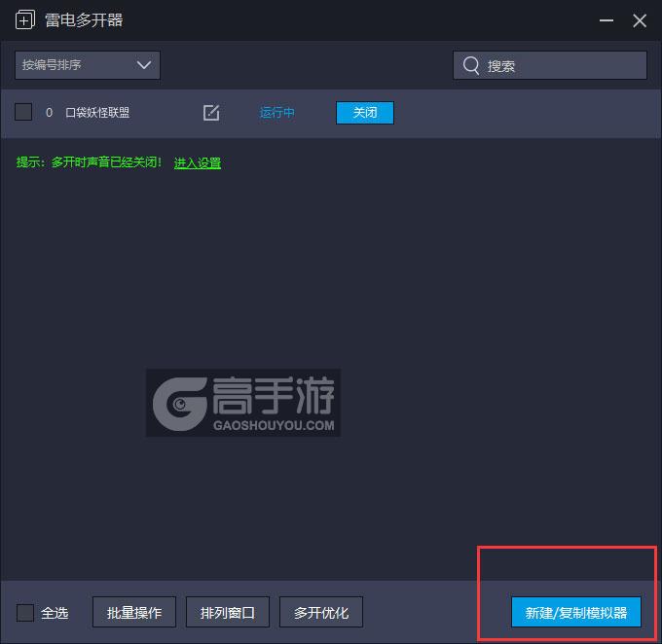Open the 按编号排序 sort dropdown
This screenshot has width=662, height=644.
pos(88,65)
